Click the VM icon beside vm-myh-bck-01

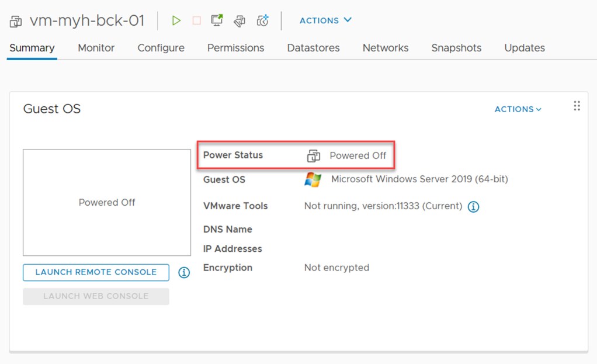point(15,20)
